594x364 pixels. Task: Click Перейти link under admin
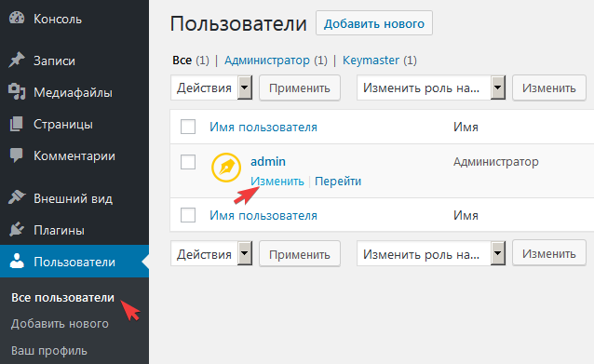coord(338,181)
